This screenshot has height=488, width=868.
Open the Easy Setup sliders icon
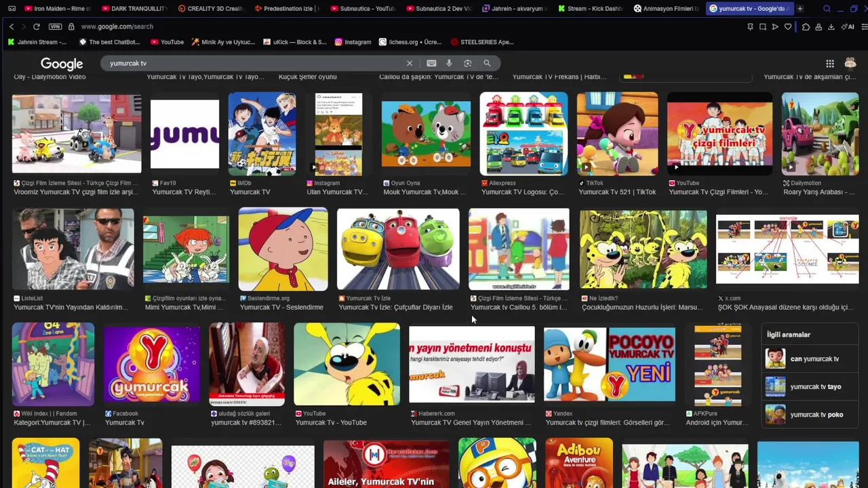tap(864, 26)
